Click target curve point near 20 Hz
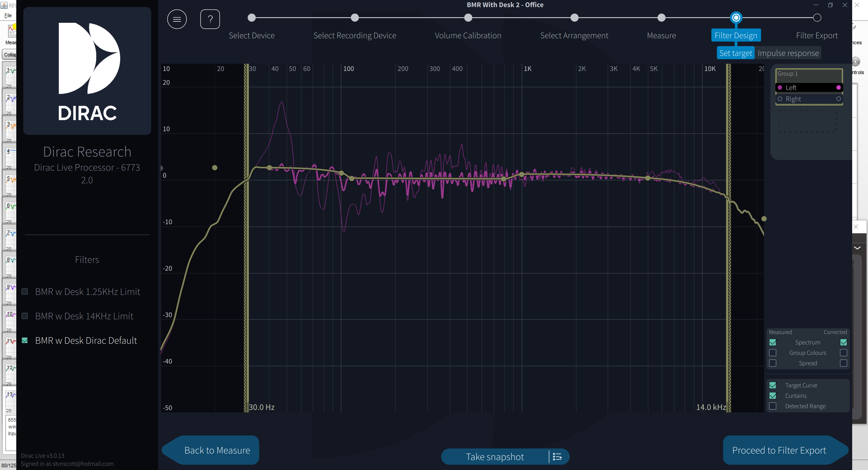The height and width of the screenshot is (470, 868). 215,168
